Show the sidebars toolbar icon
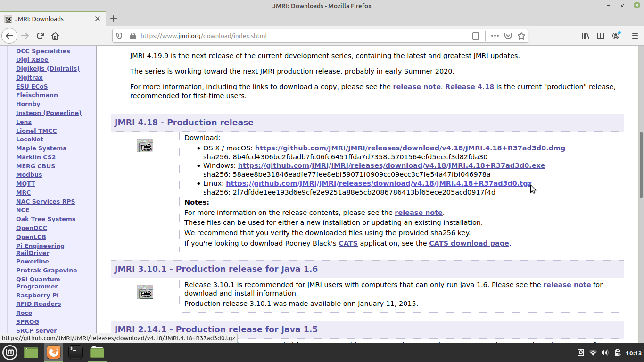Image resolution: width=644 pixels, height=362 pixels. pos(601,36)
